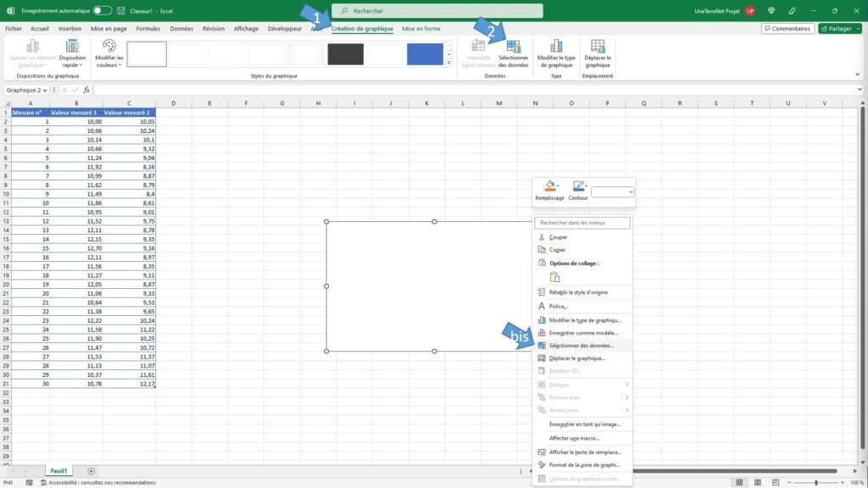
Task: Click zoom in plus in status bar
Action: pos(843,482)
